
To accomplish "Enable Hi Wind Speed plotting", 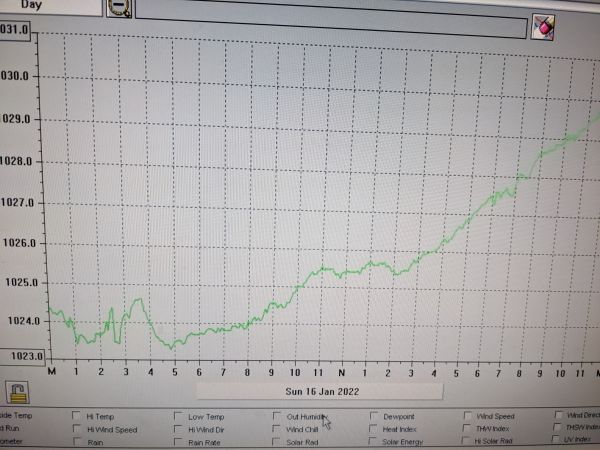I will pos(77,429).
